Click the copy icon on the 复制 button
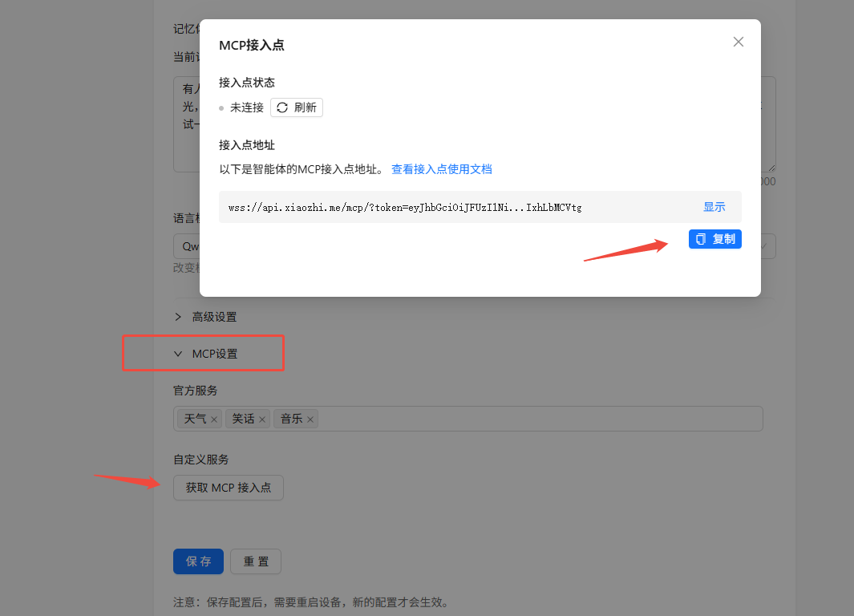The image size is (854, 616). tap(701, 239)
